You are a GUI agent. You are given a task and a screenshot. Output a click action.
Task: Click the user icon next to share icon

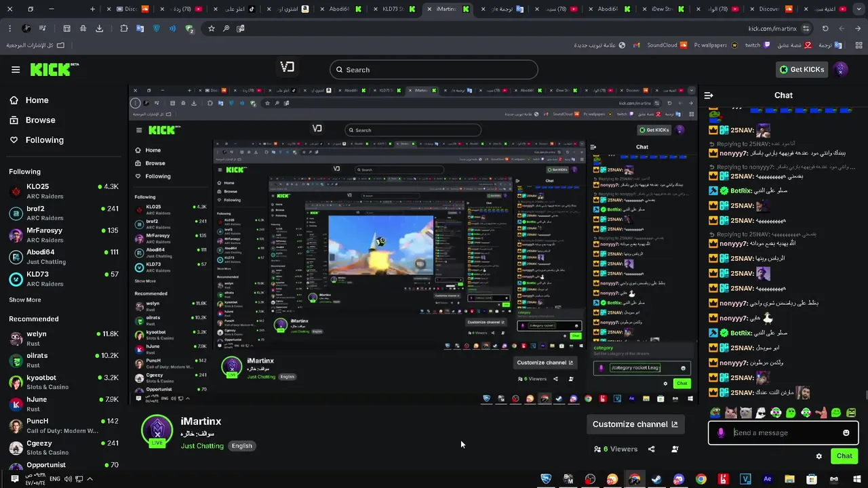[x=675, y=449]
